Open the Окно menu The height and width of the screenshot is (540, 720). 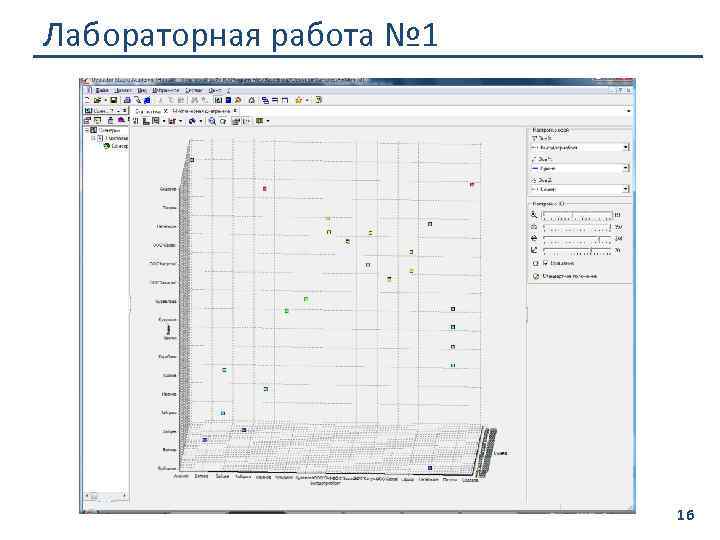click(215, 90)
